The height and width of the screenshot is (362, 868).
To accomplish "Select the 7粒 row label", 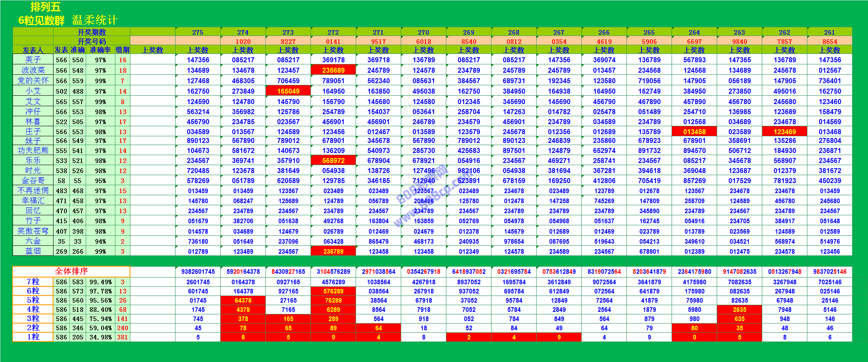I will pyautogui.click(x=33, y=282).
